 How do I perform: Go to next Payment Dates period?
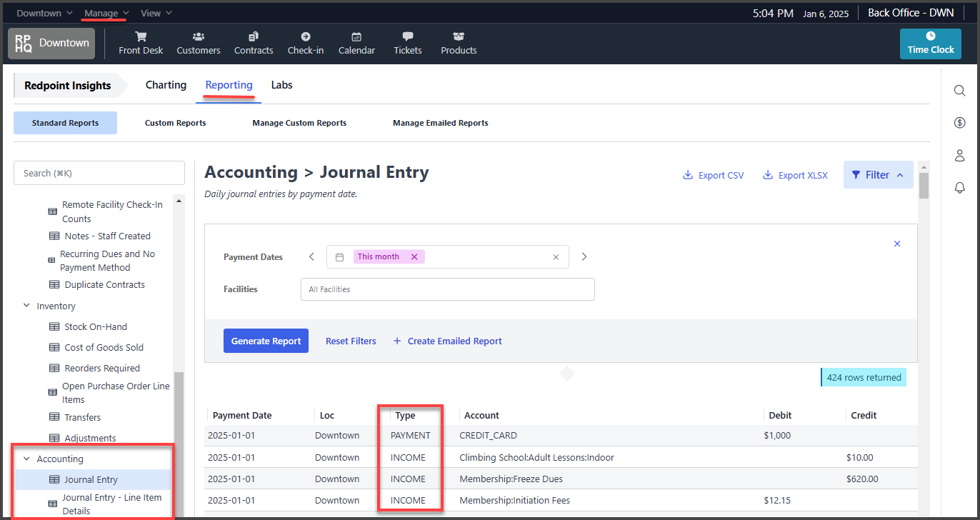584,256
